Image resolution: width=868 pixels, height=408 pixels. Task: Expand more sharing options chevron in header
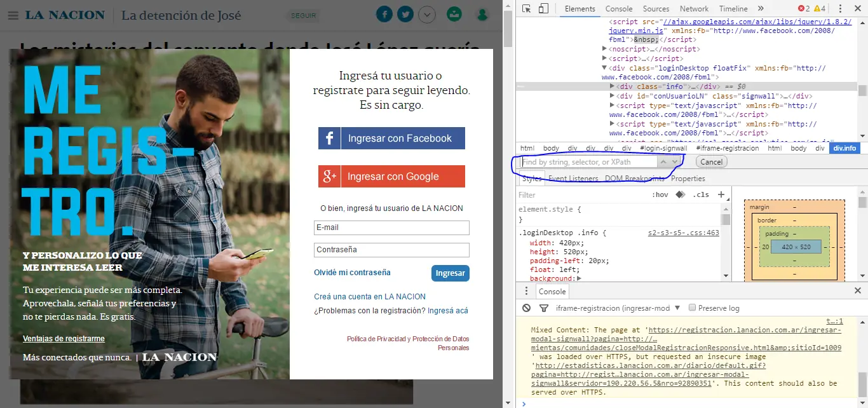426,14
